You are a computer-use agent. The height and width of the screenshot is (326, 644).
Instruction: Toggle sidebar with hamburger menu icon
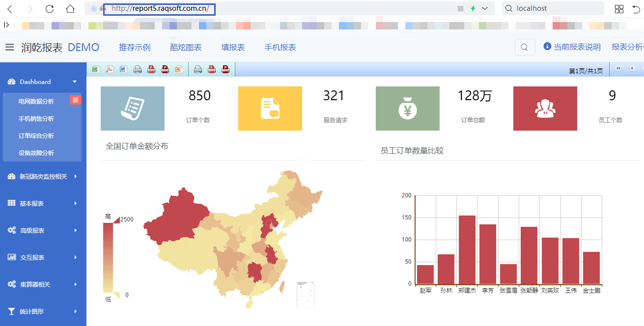(x=9, y=47)
